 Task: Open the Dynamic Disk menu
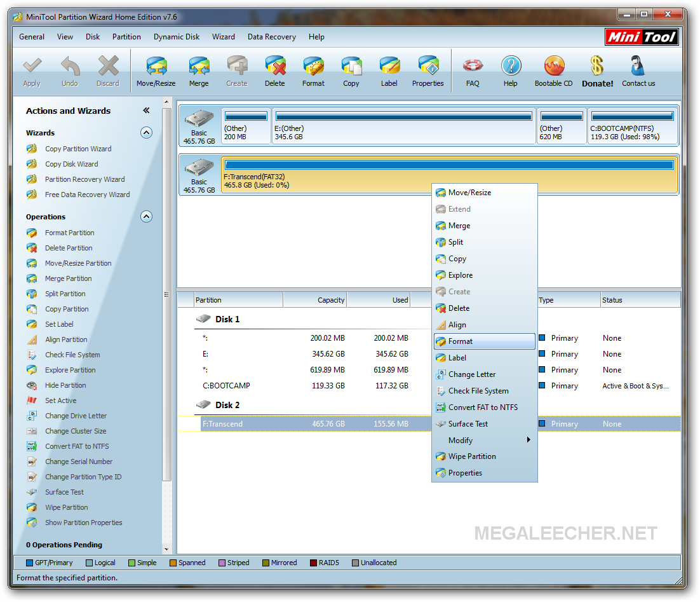point(177,37)
